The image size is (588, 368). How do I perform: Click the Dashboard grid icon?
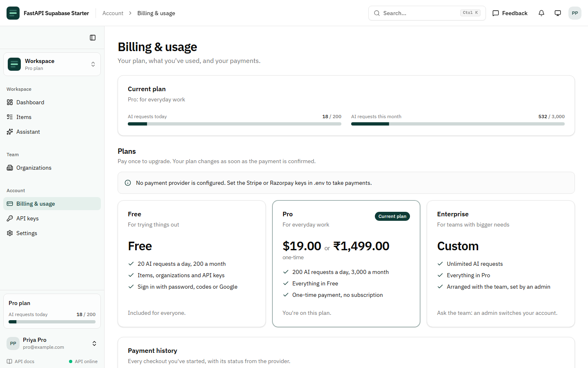pyautogui.click(x=10, y=102)
